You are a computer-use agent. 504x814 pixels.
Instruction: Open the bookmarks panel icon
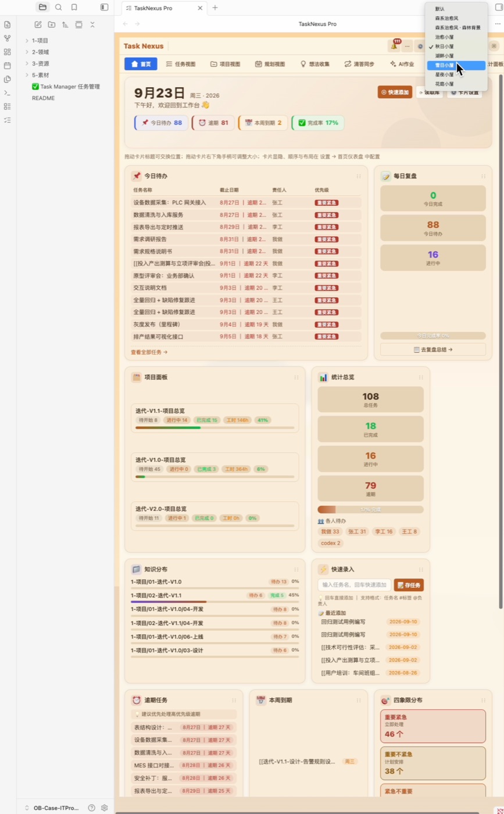(x=74, y=7)
